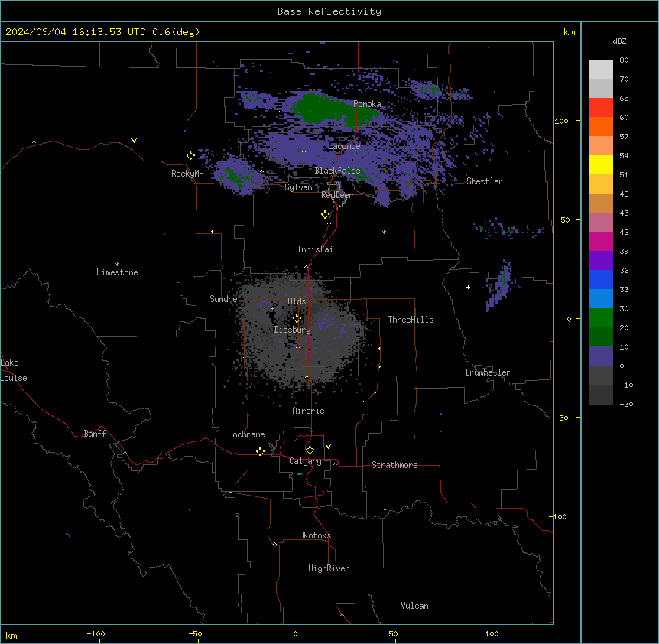Screen dimensions: 659x644
Task: Click the Base_Reflectivity title text
Action: pos(329,11)
